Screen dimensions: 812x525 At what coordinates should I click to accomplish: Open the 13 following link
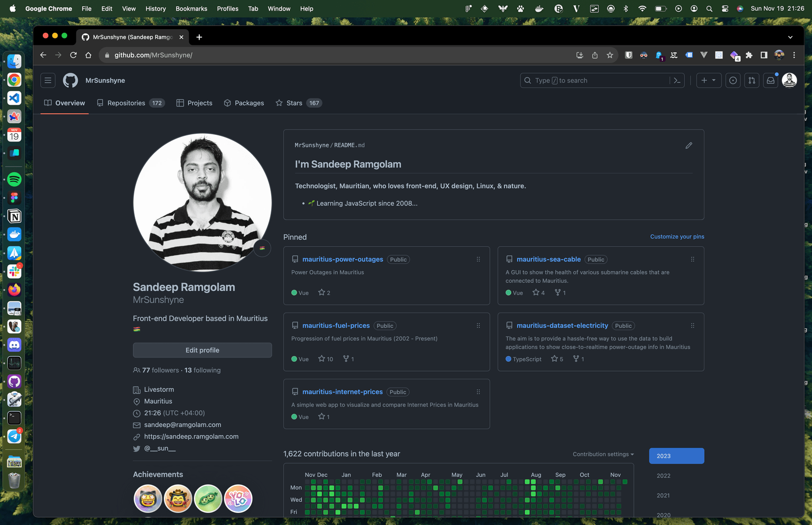click(202, 370)
